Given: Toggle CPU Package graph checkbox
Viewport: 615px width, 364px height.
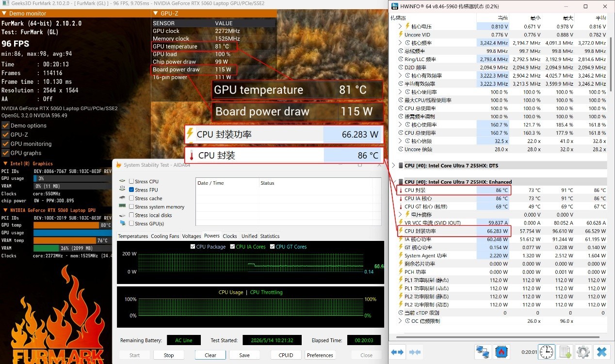Looking at the screenshot, I should [x=193, y=247].
